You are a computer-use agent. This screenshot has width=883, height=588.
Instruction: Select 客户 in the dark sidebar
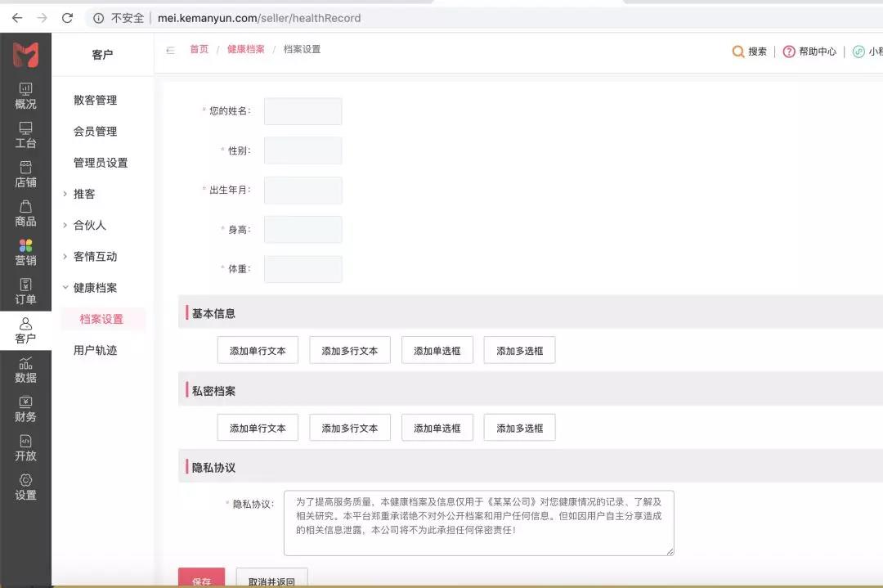(25, 330)
